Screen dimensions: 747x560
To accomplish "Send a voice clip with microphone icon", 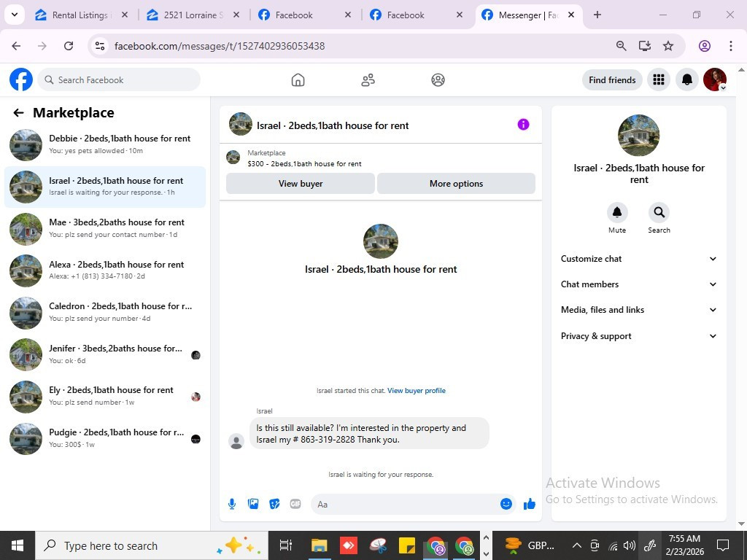I will (x=232, y=504).
